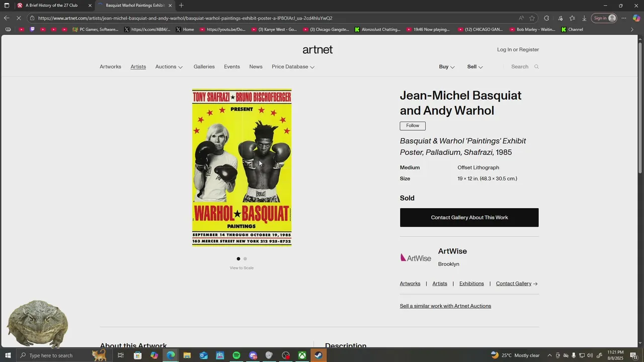
Task: Click the Warhol Basquiat poster image
Action: coord(242,167)
